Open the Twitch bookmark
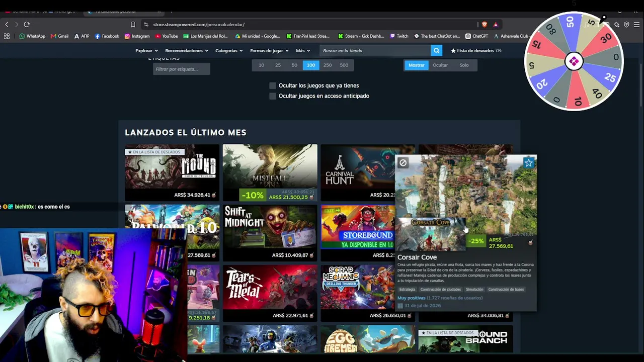Viewport: 644px width, 362px height. click(x=399, y=36)
